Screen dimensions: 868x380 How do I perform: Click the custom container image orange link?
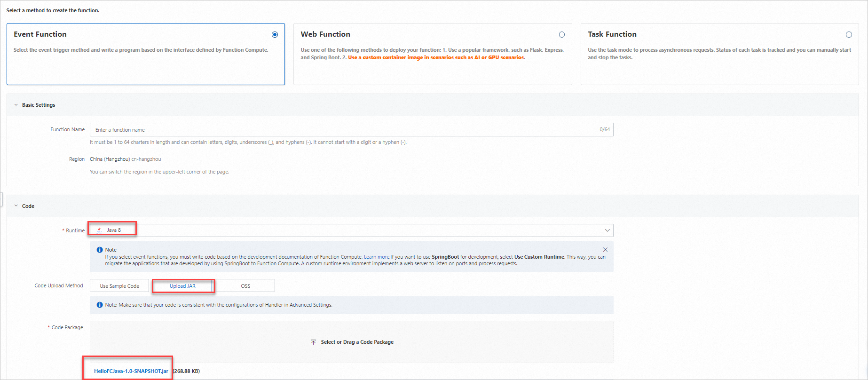click(x=436, y=57)
